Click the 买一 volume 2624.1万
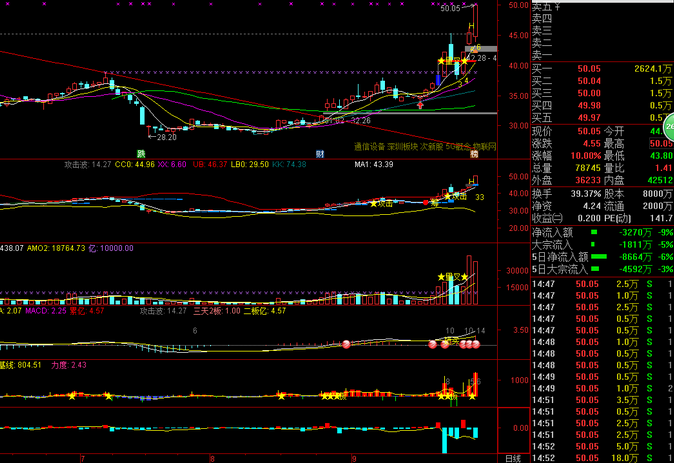The height and width of the screenshot is (463, 674). click(x=653, y=69)
